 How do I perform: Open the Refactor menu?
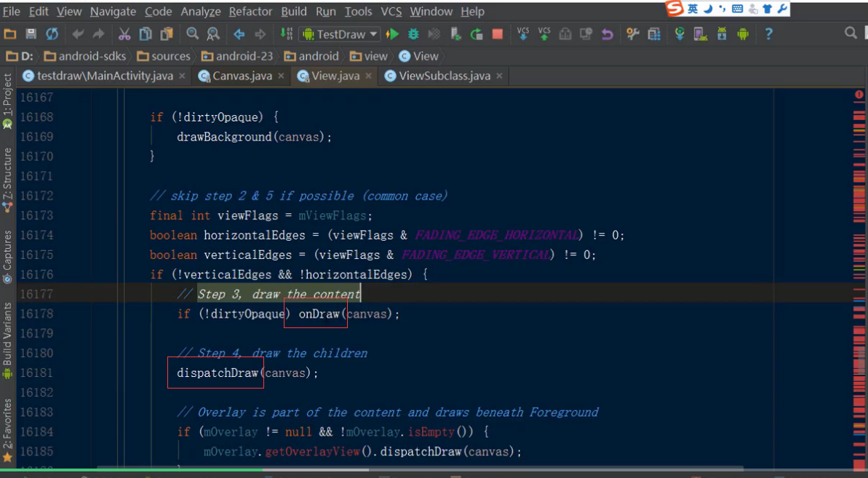click(251, 11)
